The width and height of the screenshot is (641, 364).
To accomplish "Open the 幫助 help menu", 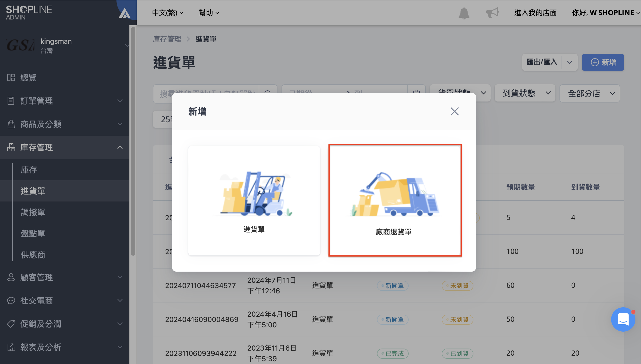I will 209,13.
